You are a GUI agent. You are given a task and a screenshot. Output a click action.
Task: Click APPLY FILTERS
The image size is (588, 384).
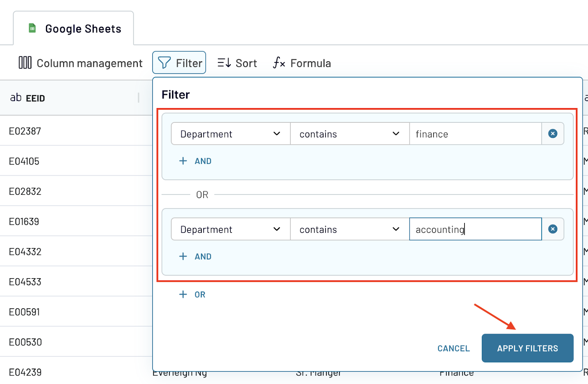(x=527, y=348)
